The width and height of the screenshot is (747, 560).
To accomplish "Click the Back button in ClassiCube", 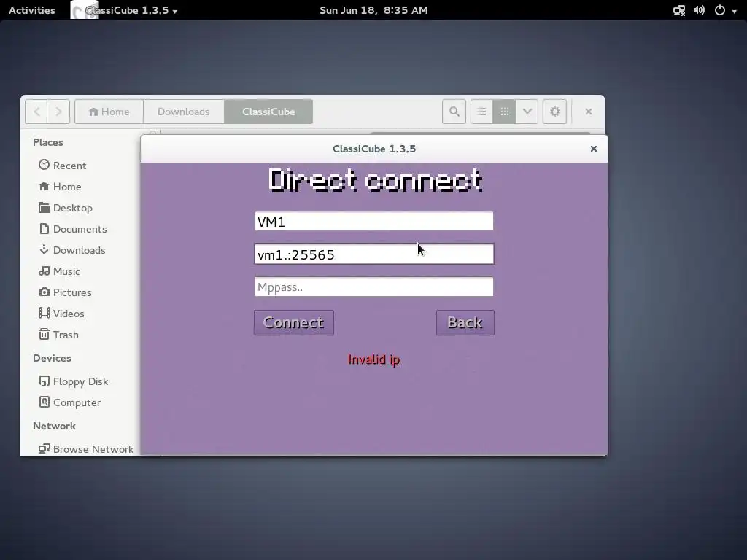I will [x=465, y=323].
